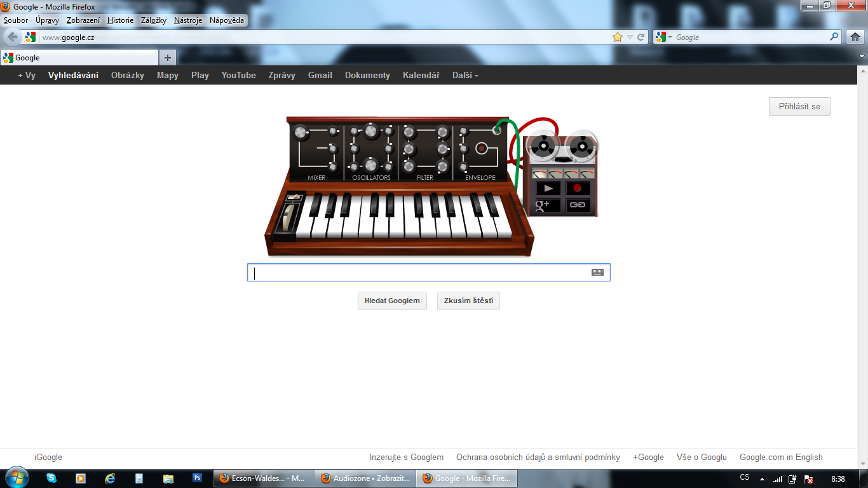Image resolution: width=868 pixels, height=488 pixels.
Task: Open the Záložky menu
Action: point(153,20)
